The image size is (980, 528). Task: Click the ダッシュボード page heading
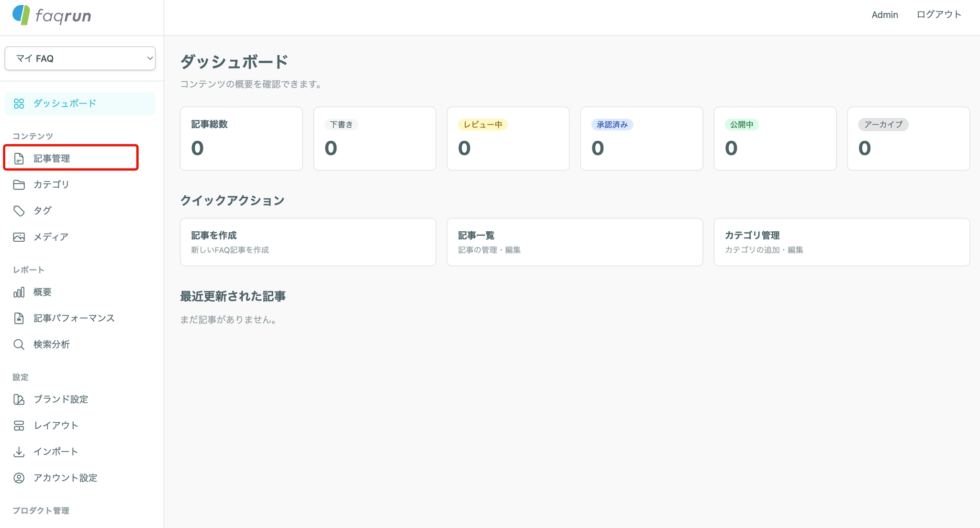point(234,62)
